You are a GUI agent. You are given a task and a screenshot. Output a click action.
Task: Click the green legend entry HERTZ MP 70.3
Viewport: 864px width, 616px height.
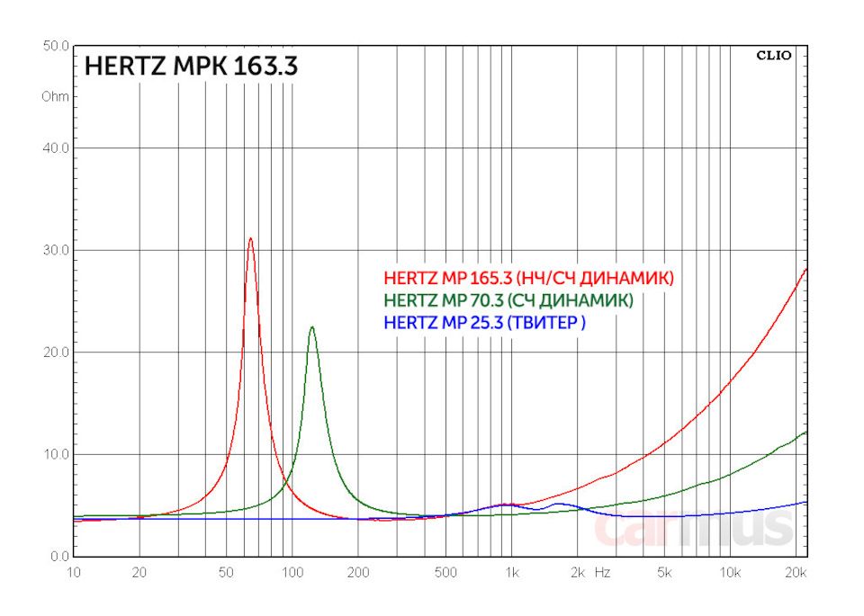pos(508,300)
